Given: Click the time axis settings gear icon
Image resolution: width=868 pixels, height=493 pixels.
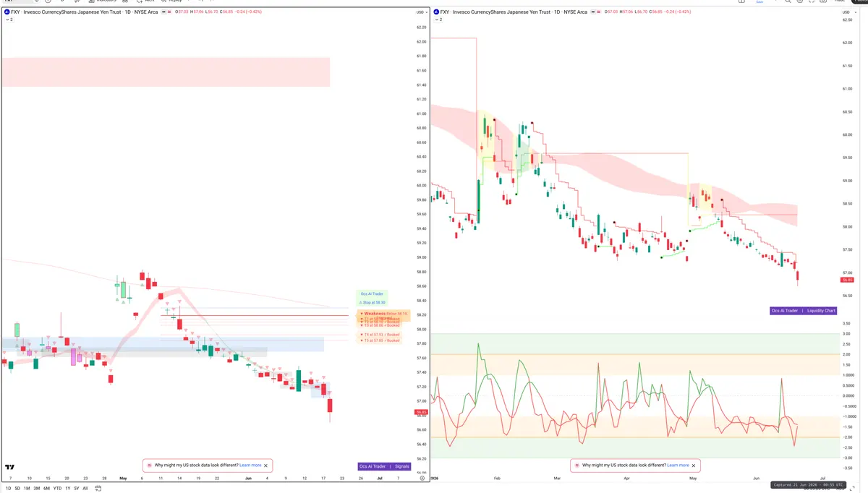Looking at the screenshot, I should [x=422, y=479].
